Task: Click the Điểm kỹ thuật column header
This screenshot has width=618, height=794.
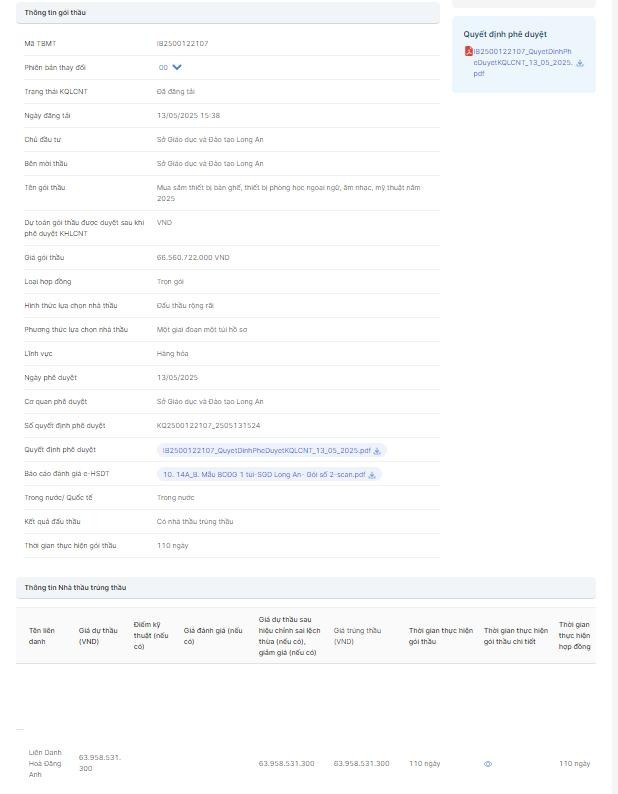Action: [x=151, y=636]
